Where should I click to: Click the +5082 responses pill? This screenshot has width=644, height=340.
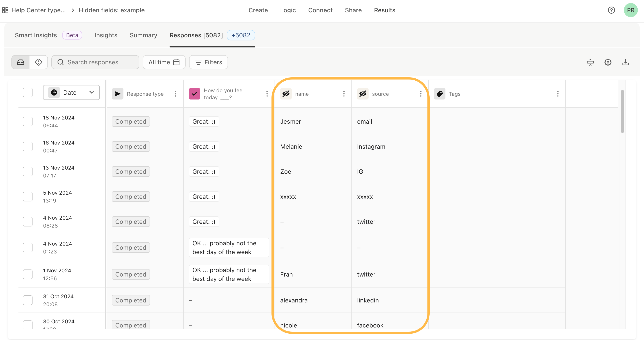point(241,35)
